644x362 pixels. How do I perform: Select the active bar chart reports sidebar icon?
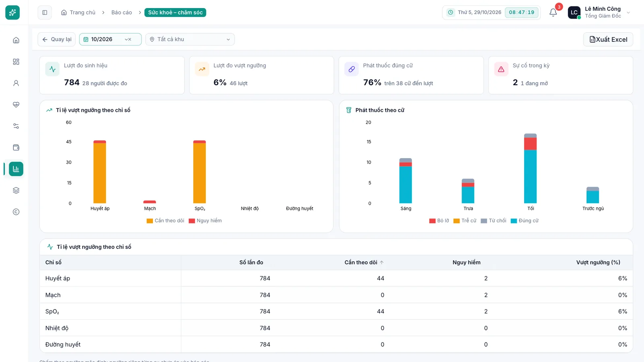pos(16,169)
